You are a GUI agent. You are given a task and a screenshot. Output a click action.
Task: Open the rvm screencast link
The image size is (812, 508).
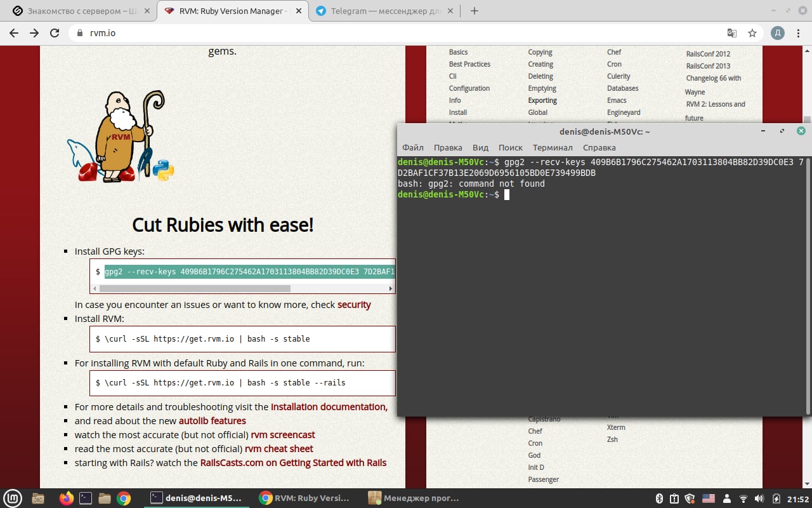point(283,434)
